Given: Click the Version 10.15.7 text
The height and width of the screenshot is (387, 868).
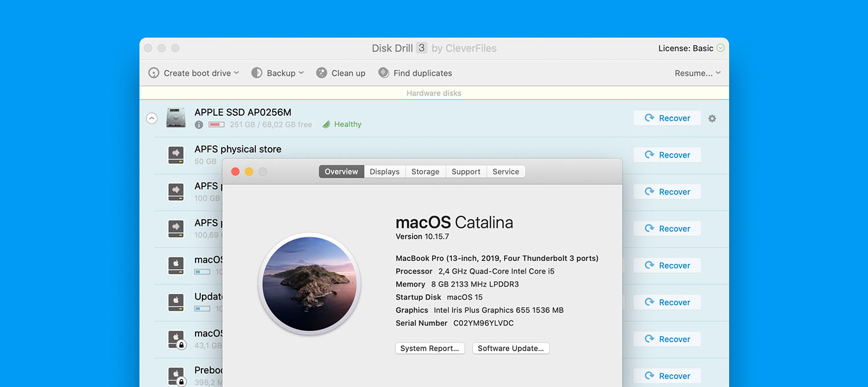Looking at the screenshot, I should 422,237.
